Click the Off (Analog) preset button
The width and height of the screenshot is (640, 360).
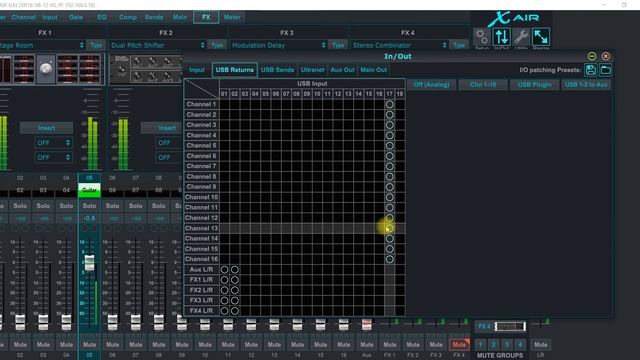click(x=431, y=84)
